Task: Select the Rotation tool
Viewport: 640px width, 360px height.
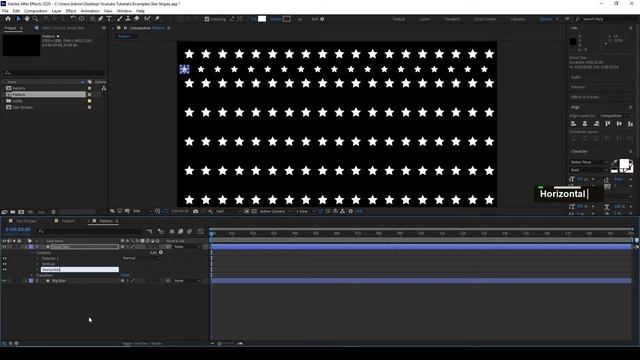Action: (x=73, y=19)
